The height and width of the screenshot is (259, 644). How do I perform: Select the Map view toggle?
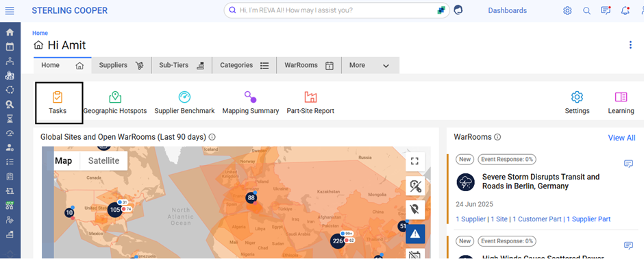[63, 161]
